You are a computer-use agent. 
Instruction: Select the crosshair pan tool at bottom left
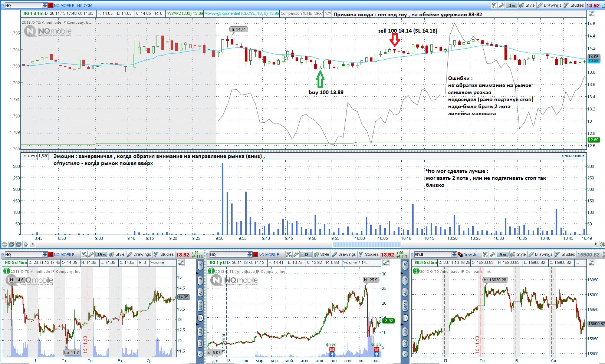(x=5, y=244)
